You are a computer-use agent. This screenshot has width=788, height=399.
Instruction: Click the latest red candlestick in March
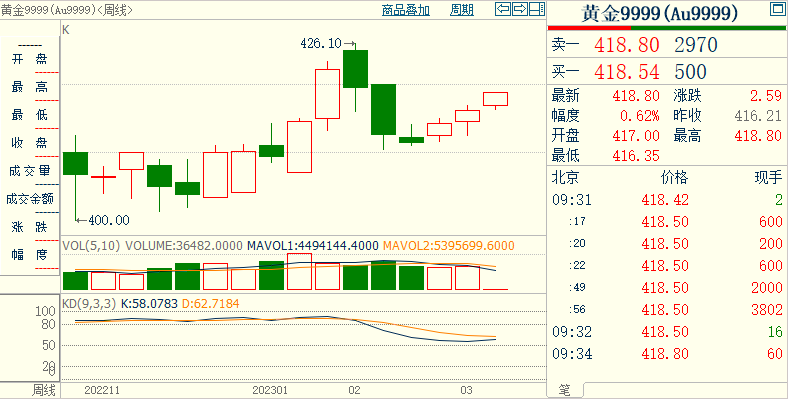[496, 99]
